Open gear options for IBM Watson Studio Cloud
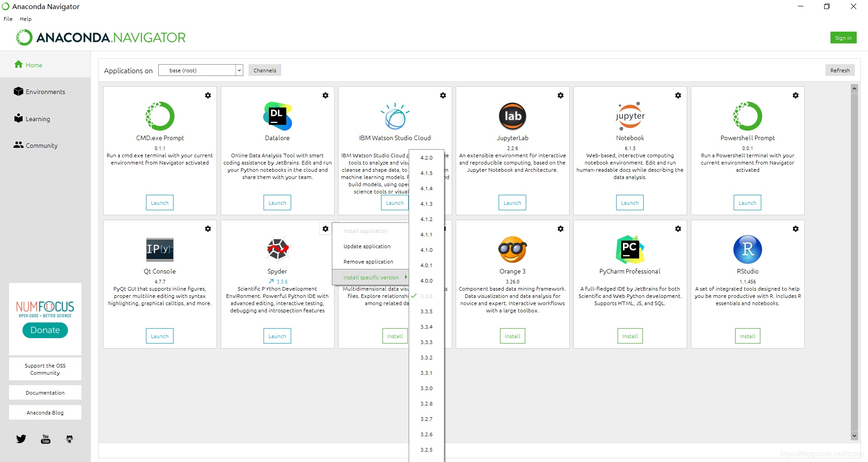This screenshot has height=462, width=868. [443, 95]
